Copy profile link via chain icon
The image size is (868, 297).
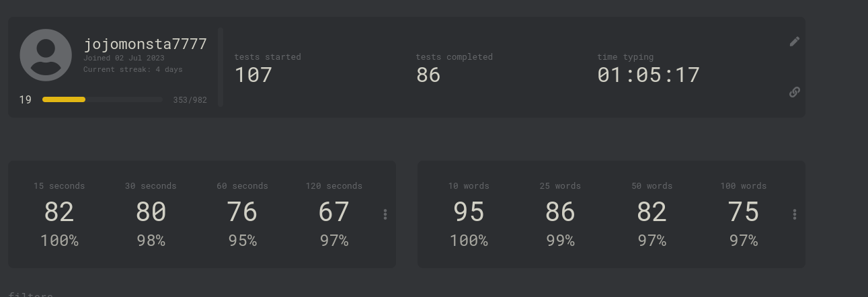[x=795, y=92]
